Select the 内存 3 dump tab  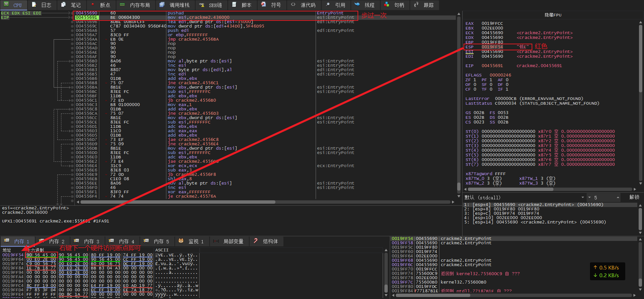tap(88, 241)
